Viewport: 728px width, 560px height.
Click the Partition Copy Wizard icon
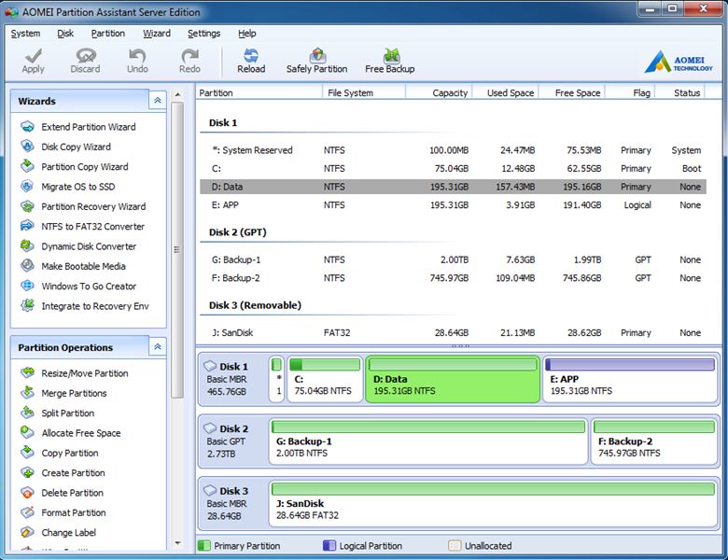click(x=27, y=166)
